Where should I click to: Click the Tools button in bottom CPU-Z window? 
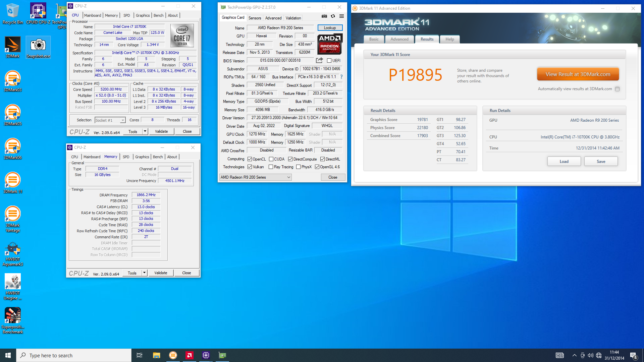pos(132,273)
